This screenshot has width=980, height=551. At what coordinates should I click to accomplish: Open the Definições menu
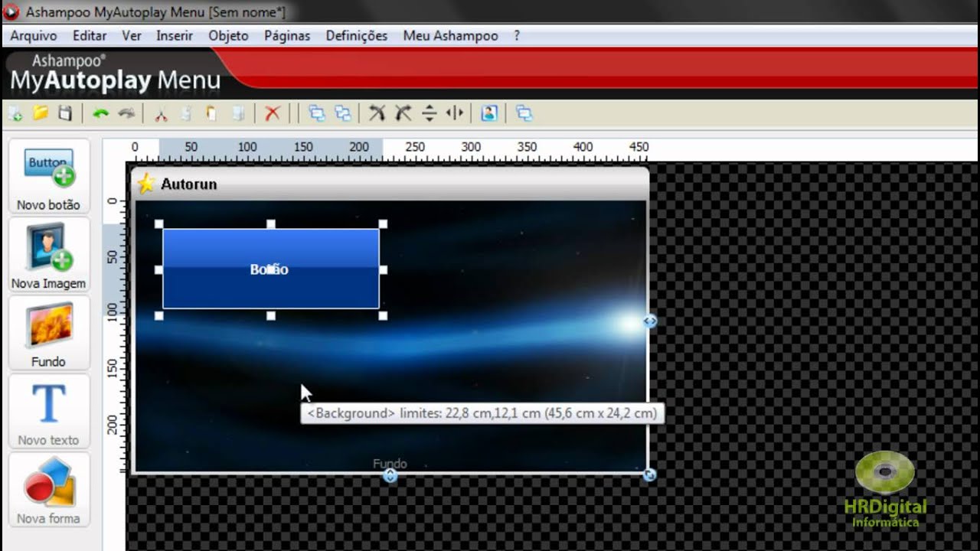(357, 36)
